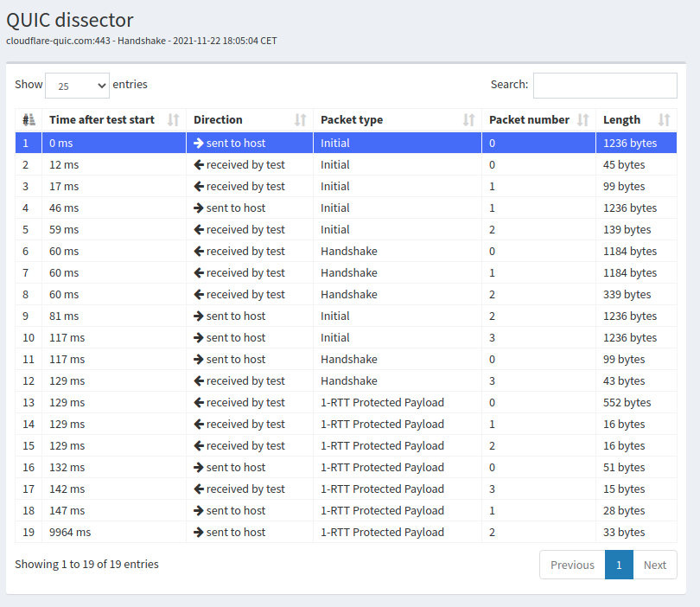700x607 pixels.
Task: Focus the Search input field
Action: (x=605, y=86)
